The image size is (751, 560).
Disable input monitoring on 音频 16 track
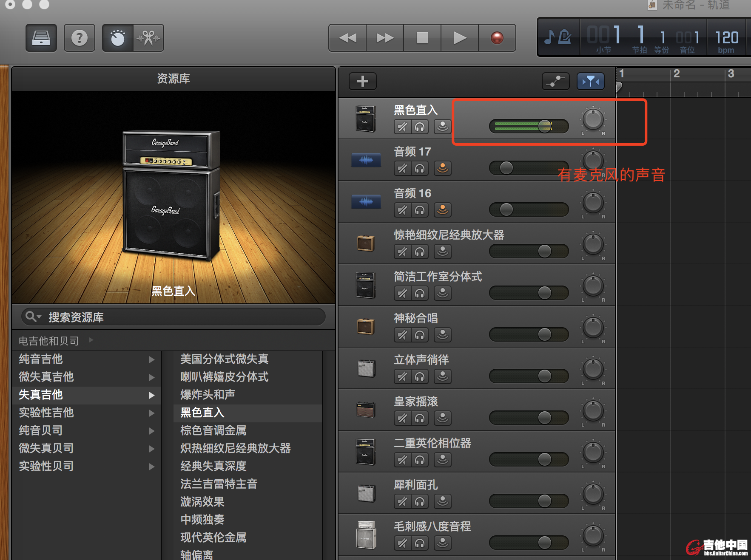[443, 210]
